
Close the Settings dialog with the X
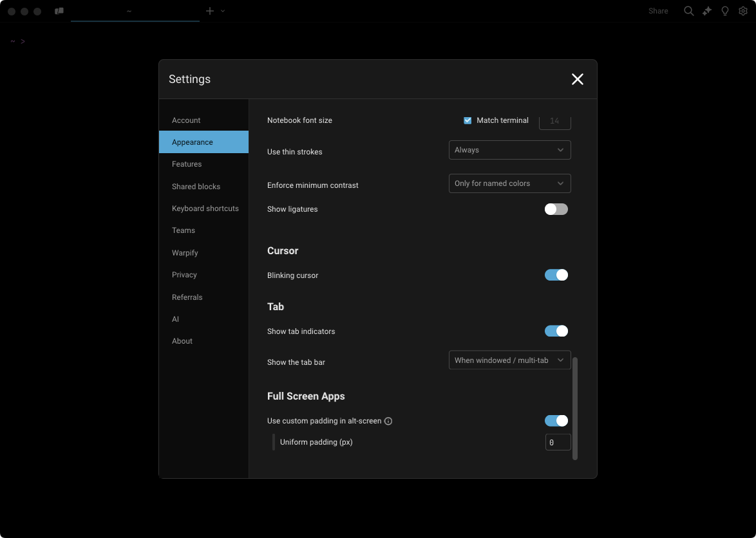(577, 79)
